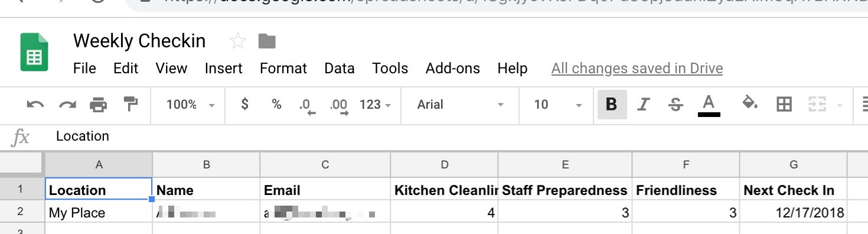Select the My Place cell
The image size is (868, 234).
(x=99, y=213)
